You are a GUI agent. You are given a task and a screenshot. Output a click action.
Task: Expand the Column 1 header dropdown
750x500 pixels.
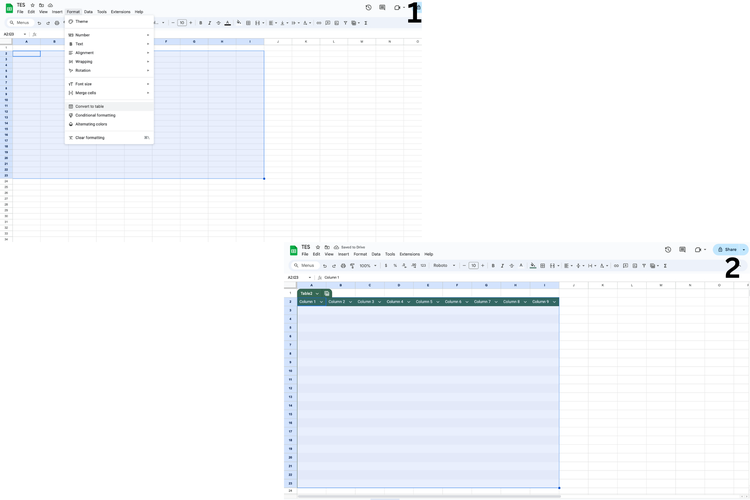321,302
